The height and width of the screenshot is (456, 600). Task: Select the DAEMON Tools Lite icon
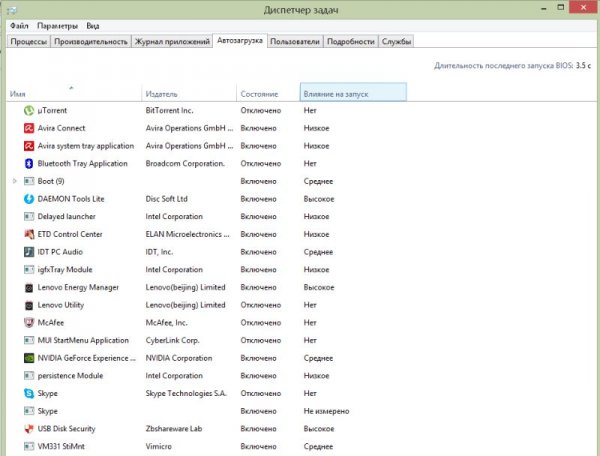coord(28,199)
